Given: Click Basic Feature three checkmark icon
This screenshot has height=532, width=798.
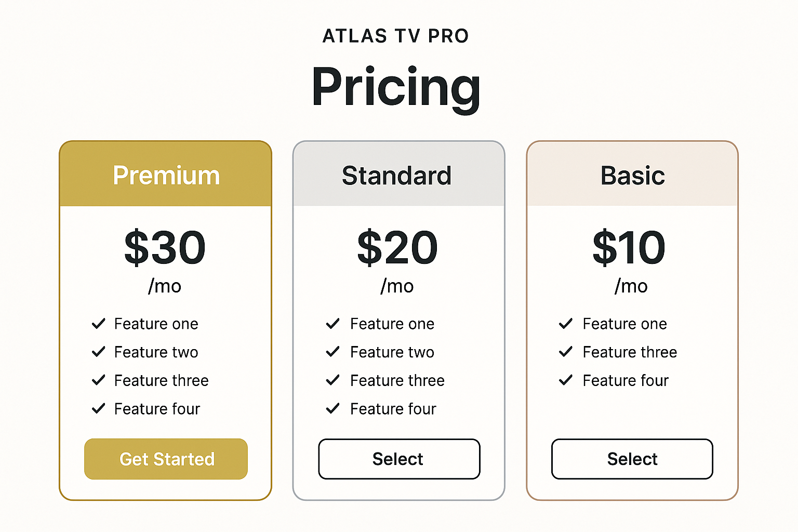Looking at the screenshot, I should click(x=566, y=352).
